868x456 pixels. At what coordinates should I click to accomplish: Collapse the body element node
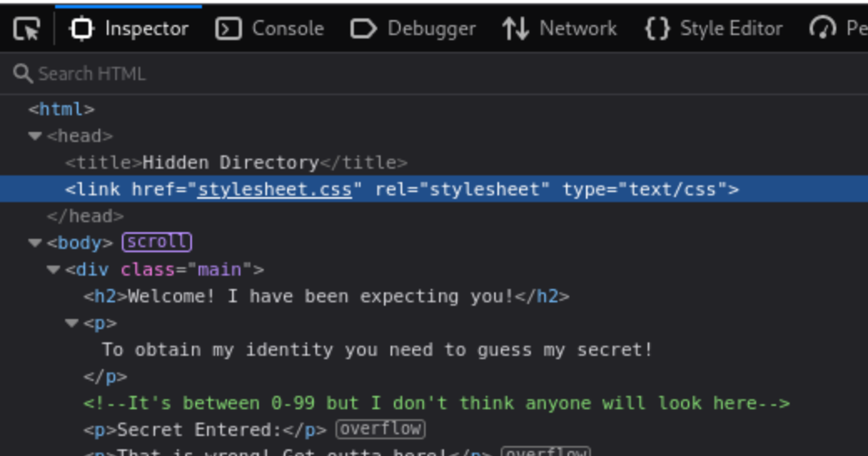[35, 243]
